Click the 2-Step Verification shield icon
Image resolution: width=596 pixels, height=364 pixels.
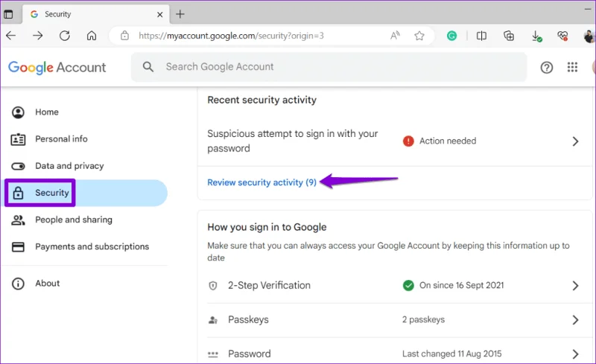(x=213, y=286)
